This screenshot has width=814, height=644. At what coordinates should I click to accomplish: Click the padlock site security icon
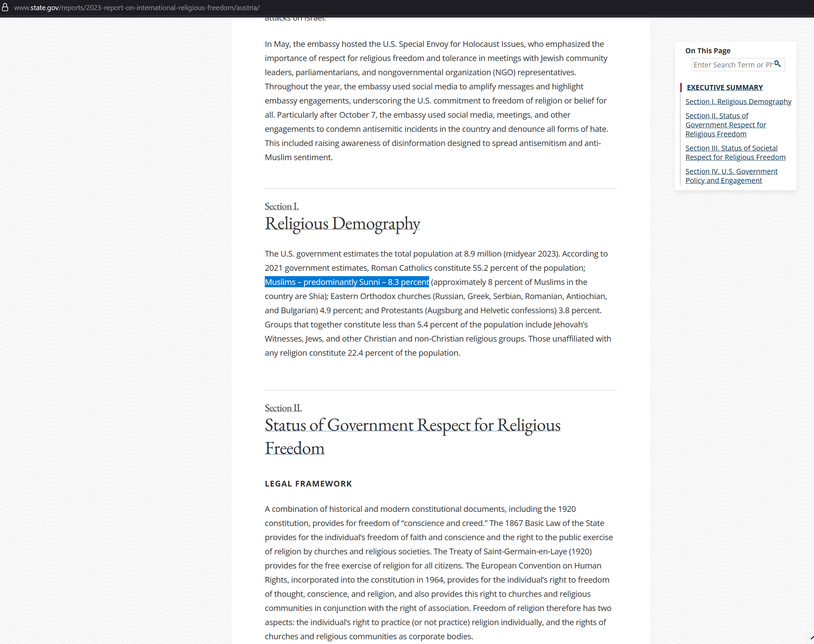[5, 7]
